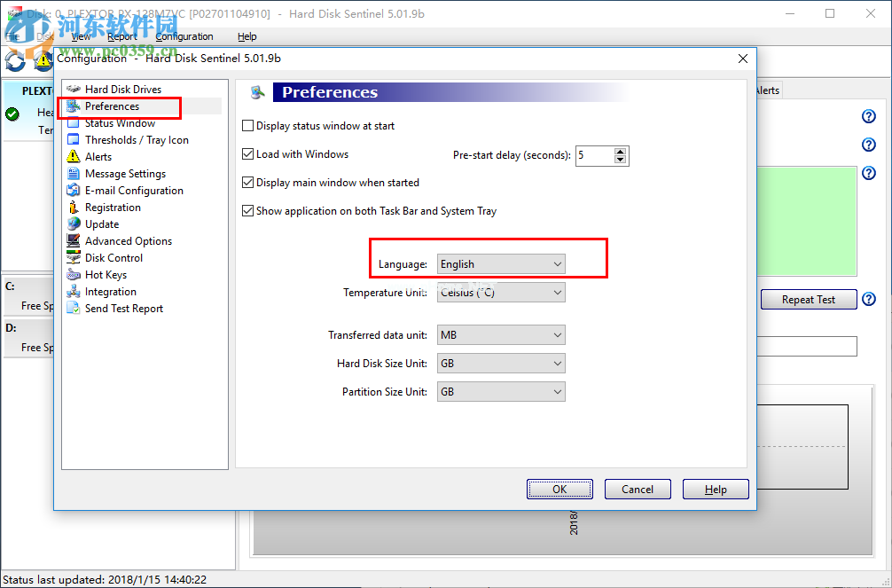Expand the Transferred data unit dropdown
Viewport: 892px width, 588px height.
click(x=558, y=334)
